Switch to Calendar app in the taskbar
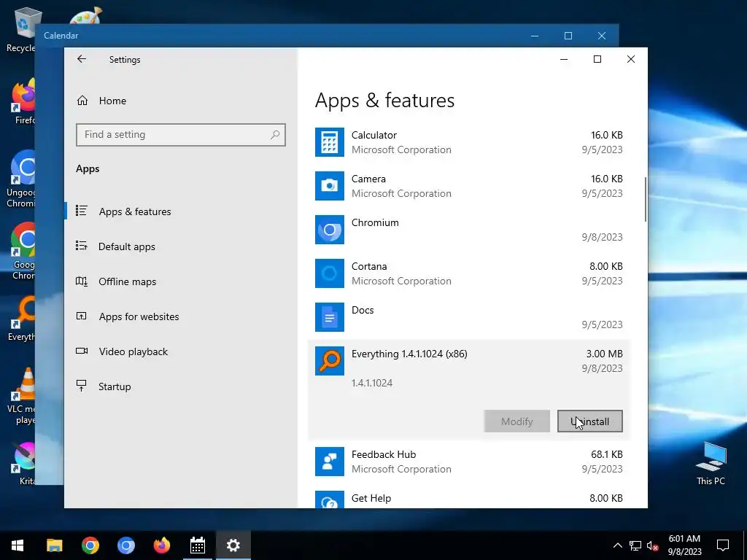 [x=198, y=545]
